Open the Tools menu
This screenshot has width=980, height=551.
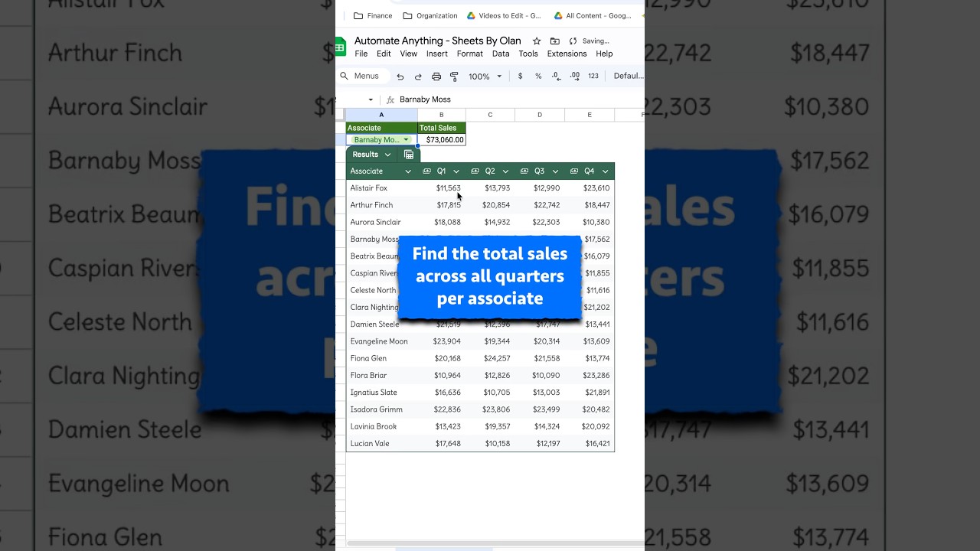[528, 54]
